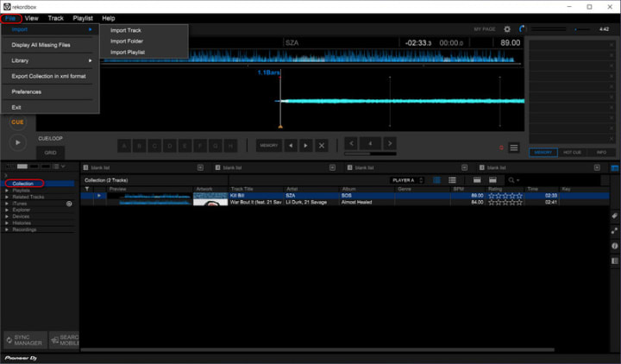Open the Help menu
Viewport: 621px width, 364px height.
tap(108, 18)
